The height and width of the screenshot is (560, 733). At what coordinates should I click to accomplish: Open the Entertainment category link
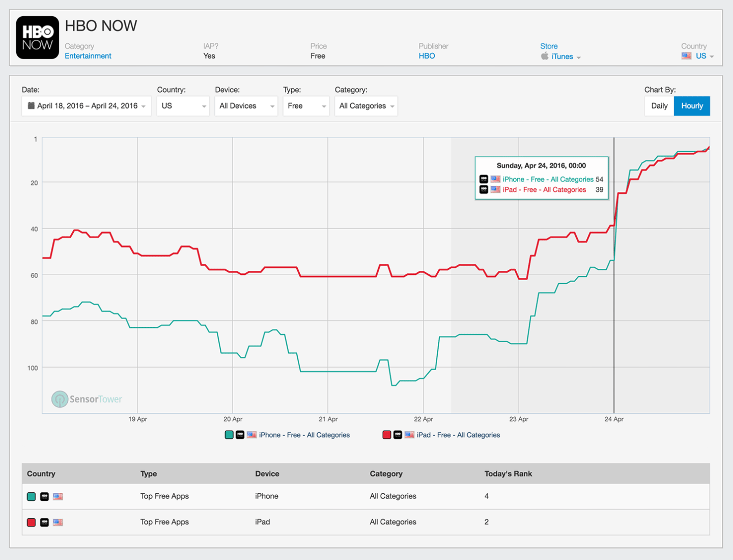88,56
